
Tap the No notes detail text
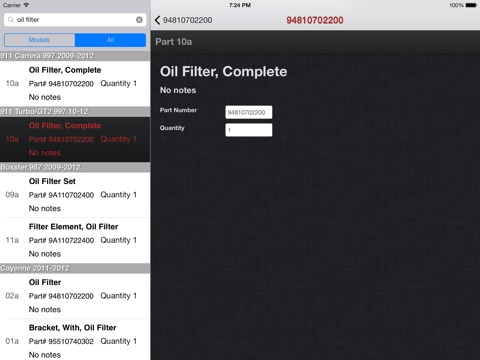click(x=178, y=90)
